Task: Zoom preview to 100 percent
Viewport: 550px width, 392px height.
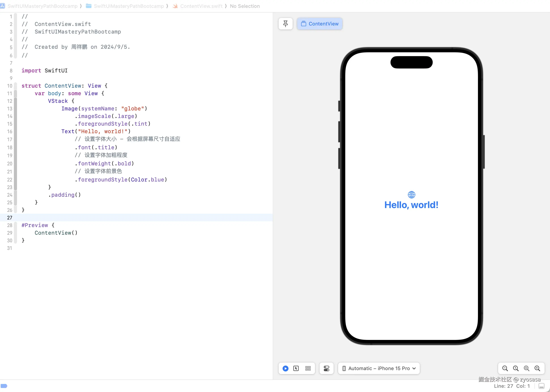Action: [516, 368]
